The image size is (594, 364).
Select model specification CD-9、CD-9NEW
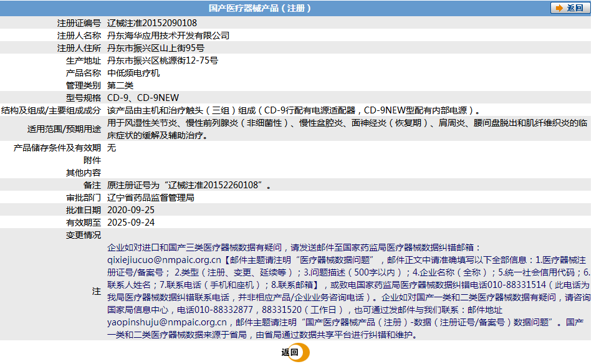143,98
